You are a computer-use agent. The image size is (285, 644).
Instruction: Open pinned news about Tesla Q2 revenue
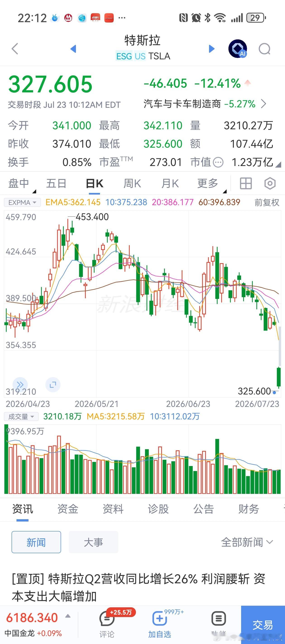139,588
